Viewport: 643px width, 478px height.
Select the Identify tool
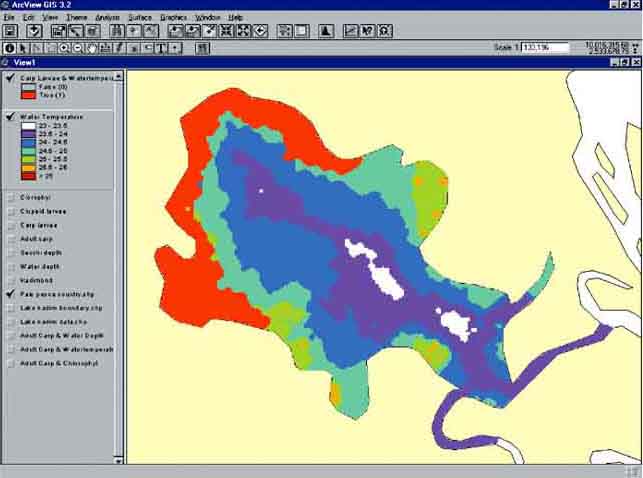click(9, 47)
